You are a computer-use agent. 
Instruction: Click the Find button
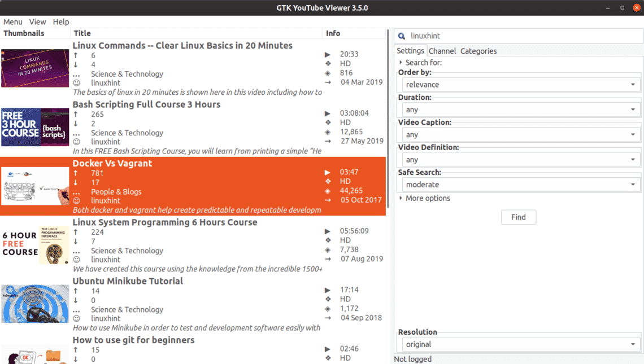[519, 217]
